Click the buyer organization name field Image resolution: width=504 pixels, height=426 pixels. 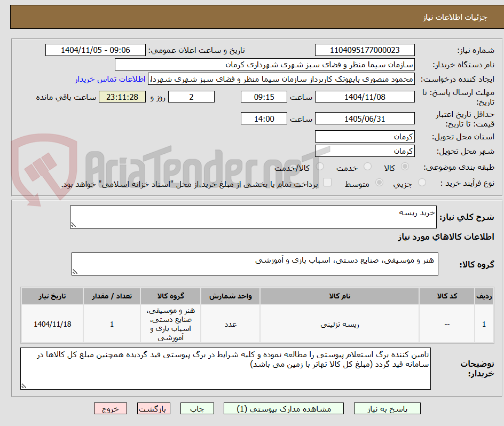point(264,65)
